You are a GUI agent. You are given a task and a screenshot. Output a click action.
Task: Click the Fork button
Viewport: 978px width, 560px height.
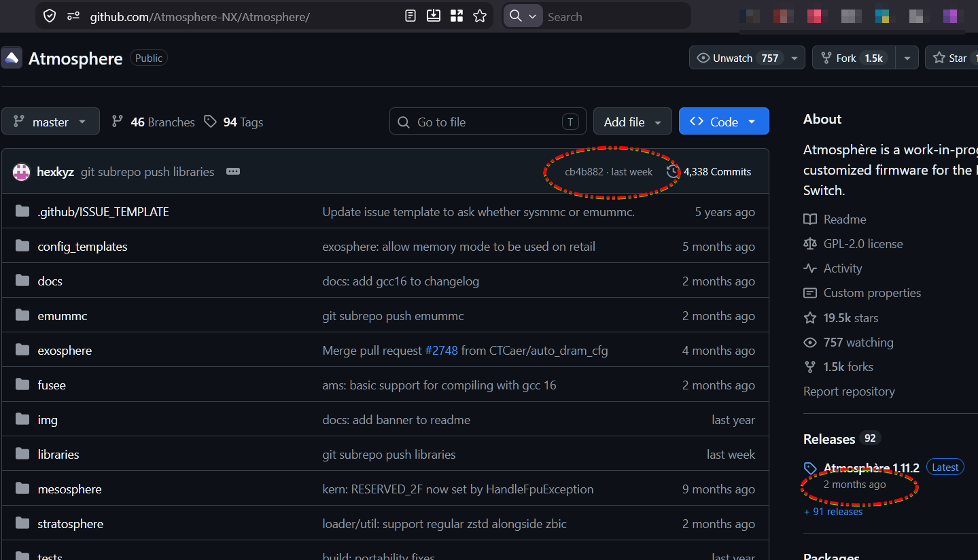click(854, 58)
